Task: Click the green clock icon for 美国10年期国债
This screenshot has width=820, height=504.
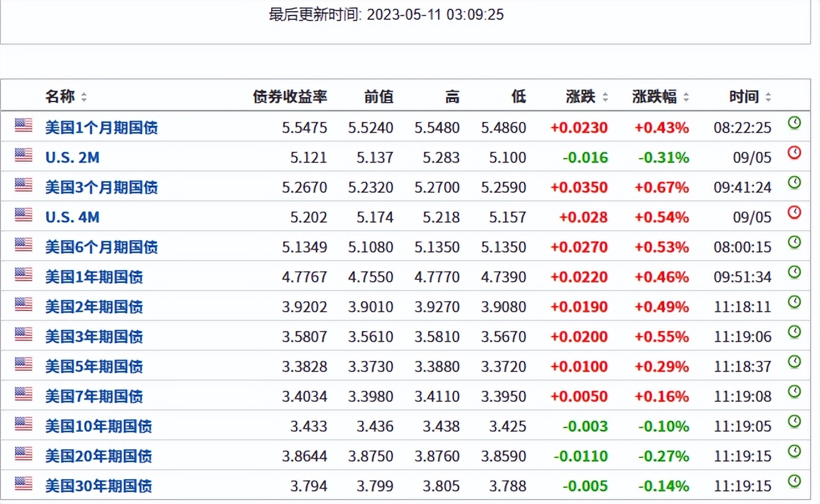Action: point(794,421)
